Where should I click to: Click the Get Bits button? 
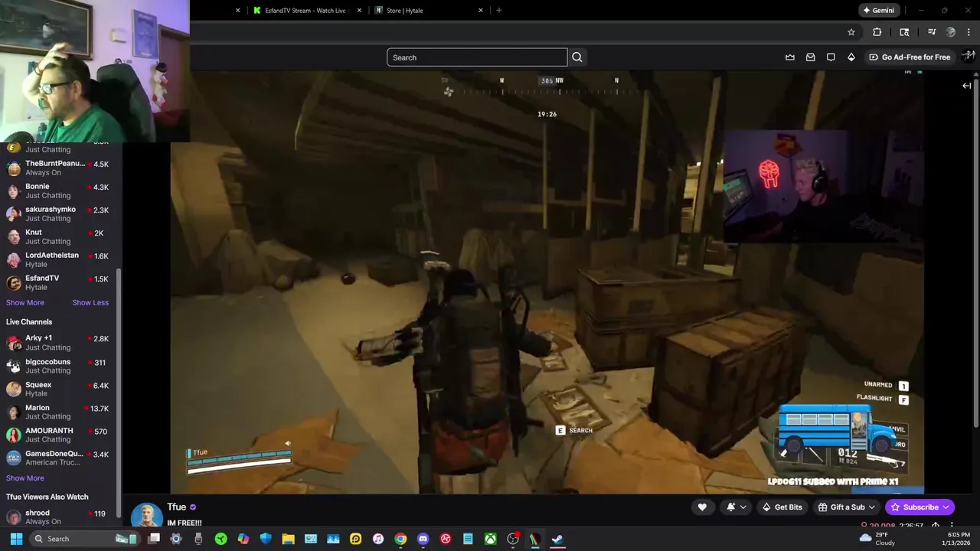(782, 507)
